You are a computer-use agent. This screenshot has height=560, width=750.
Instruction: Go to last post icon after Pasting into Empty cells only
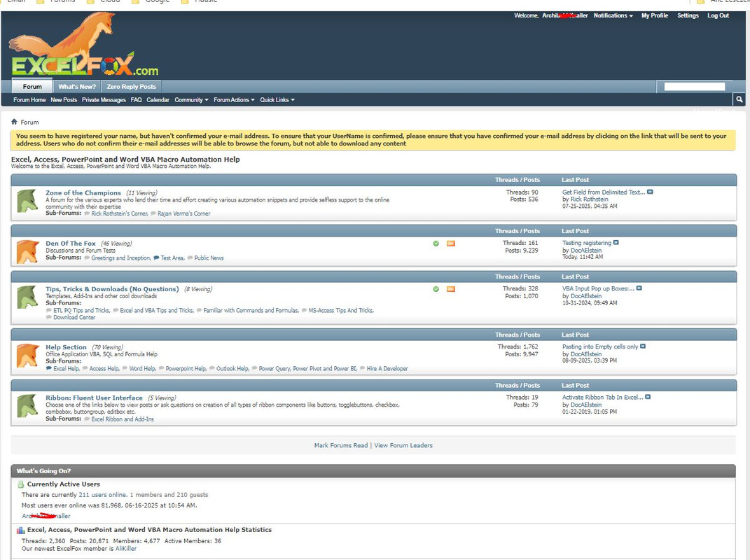point(643,346)
